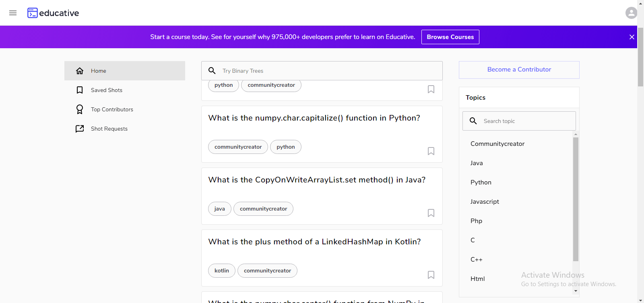The height and width of the screenshot is (303, 644).
Task: Click the Browse Courses button
Action: (x=450, y=37)
